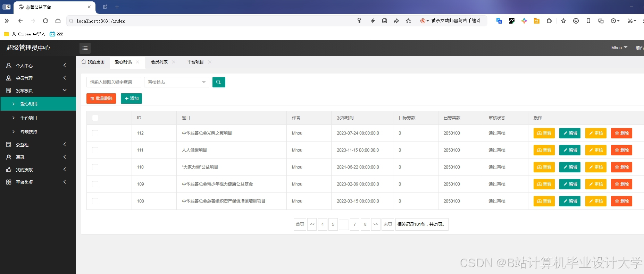
Task: Go back using browser back arrow
Action: click(20, 21)
